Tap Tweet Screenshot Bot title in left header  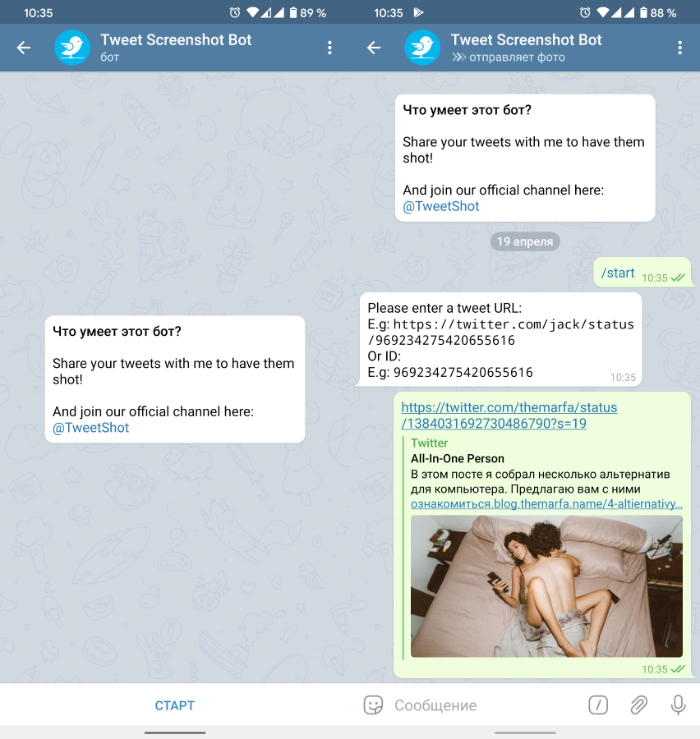176,39
